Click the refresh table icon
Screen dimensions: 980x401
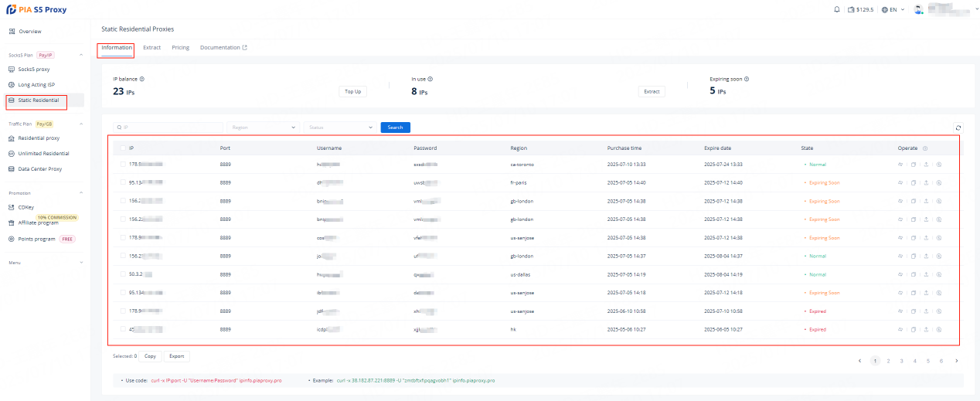[958, 127]
